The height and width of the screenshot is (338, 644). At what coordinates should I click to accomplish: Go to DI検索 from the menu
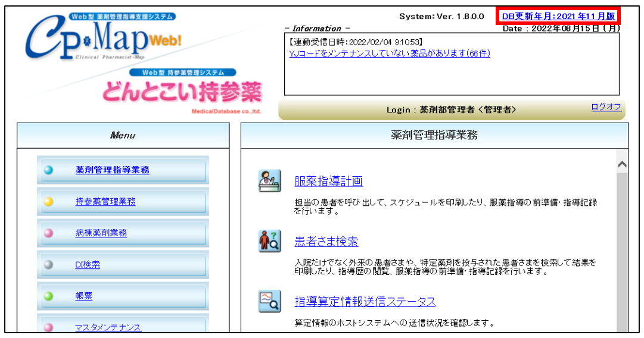tap(88, 265)
